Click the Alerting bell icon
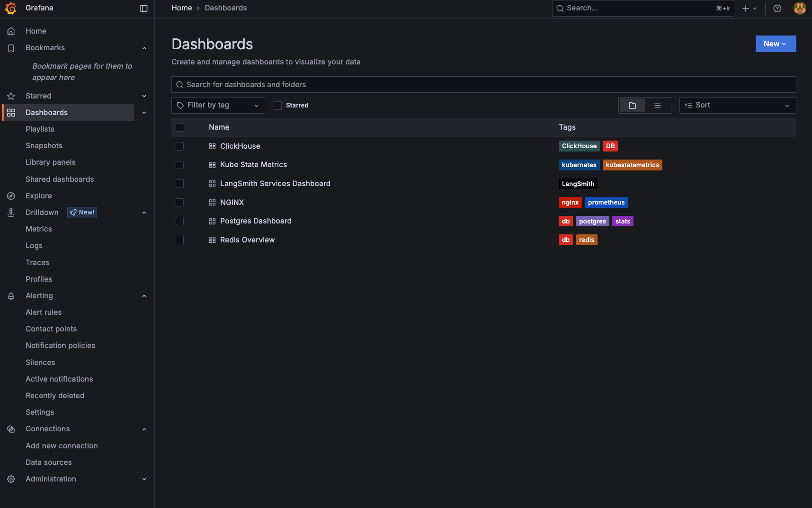This screenshot has height=508, width=812. [11, 296]
